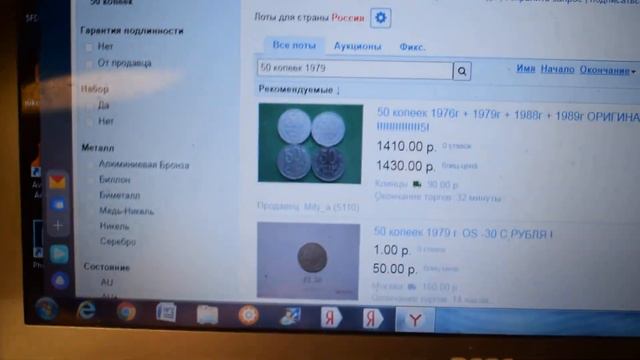Sort lots by 'Начало'

[558, 69]
